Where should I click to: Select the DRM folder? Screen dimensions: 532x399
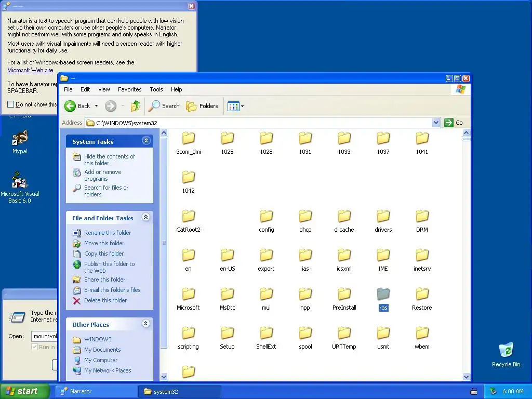tap(422, 221)
